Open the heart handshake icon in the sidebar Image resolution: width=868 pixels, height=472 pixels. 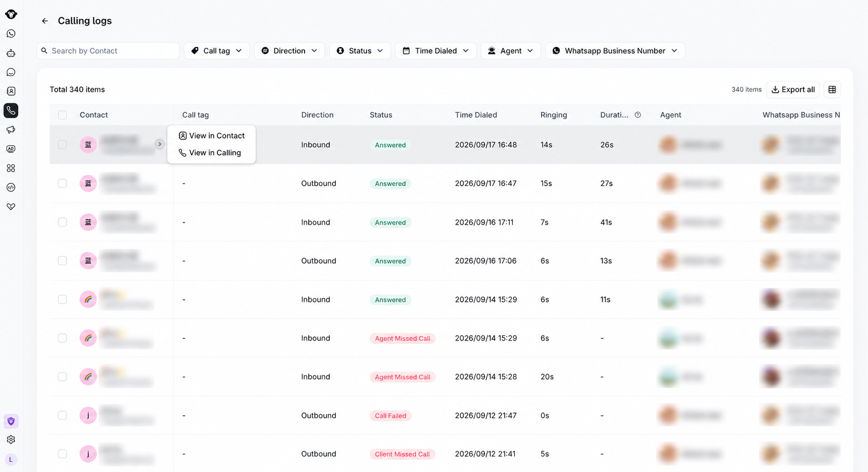pos(11,206)
